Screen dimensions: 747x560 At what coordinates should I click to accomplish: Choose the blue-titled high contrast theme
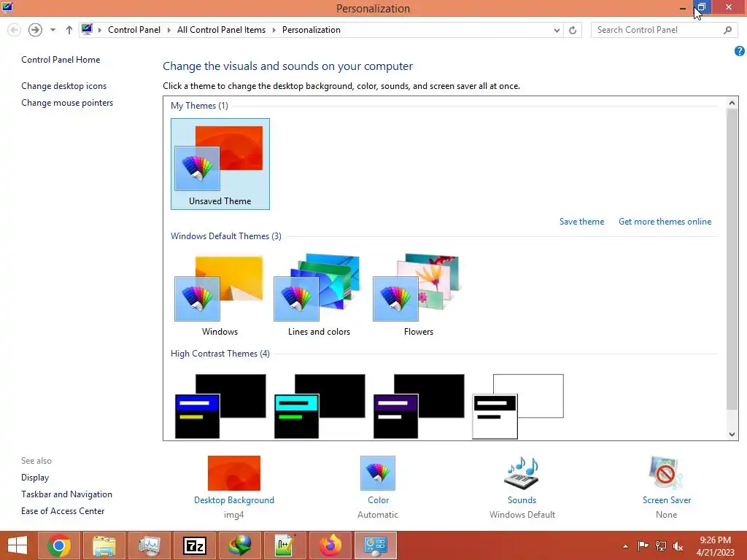tap(220, 406)
